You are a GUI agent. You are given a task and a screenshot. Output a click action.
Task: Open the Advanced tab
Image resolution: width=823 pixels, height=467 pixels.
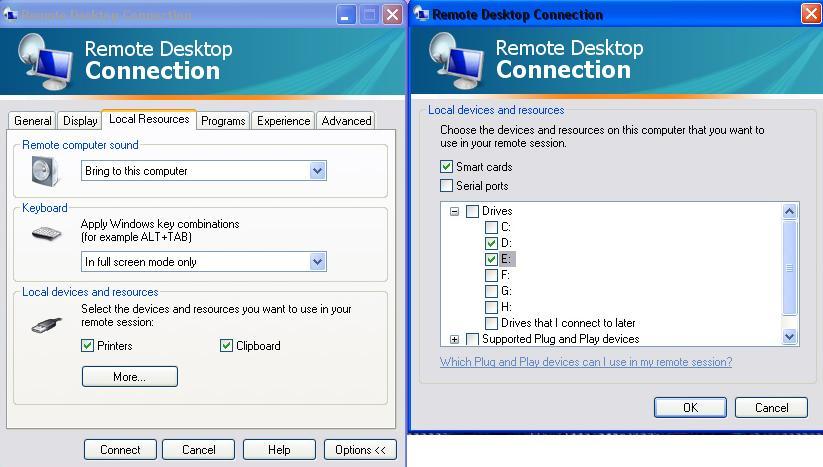[346, 121]
